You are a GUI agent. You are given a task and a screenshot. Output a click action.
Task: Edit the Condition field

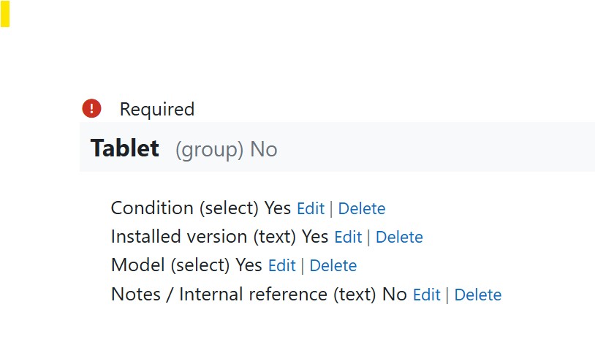pos(310,208)
